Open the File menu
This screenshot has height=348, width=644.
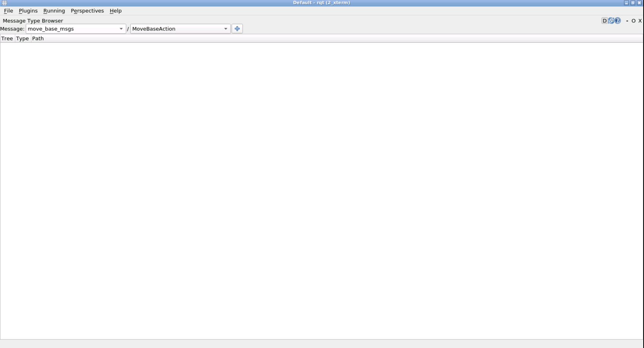(x=8, y=11)
